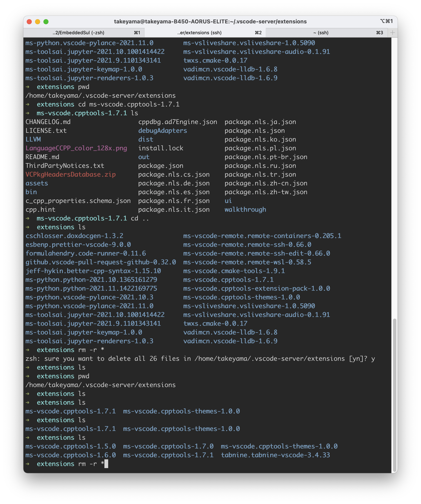Image resolution: width=421 pixels, height=504 pixels.
Task: Click github.vscode-pull-request-github-0.32.0 directory
Action: 101,262
